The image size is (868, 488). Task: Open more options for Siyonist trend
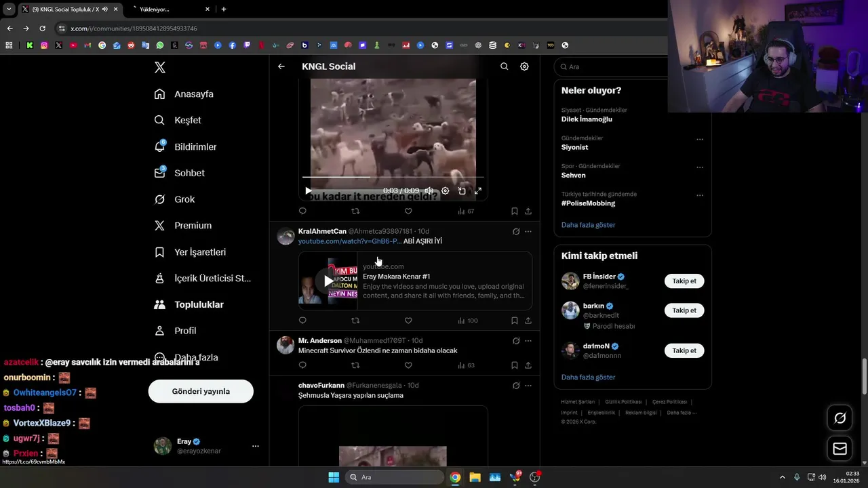(x=700, y=140)
